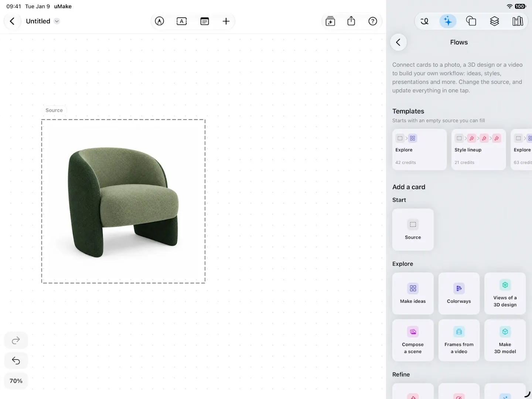Choose the Explore 63 credits template
This screenshot has height=399, width=532.
[x=522, y=150]
